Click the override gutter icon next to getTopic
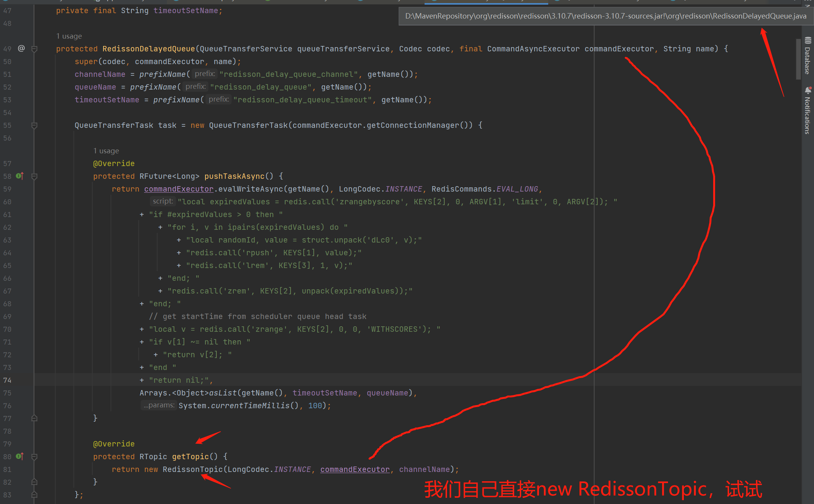The image size is (814, 504). click(20, 456)
